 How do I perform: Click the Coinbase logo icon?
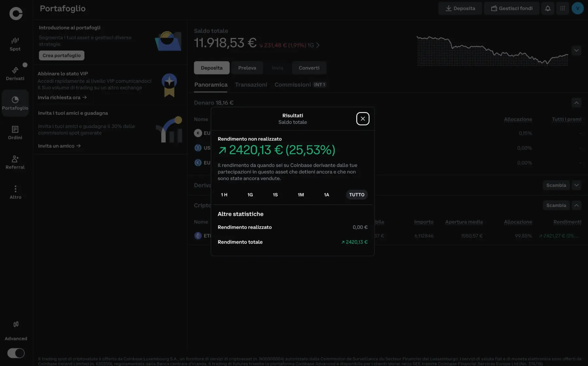[x=16, y=13]
